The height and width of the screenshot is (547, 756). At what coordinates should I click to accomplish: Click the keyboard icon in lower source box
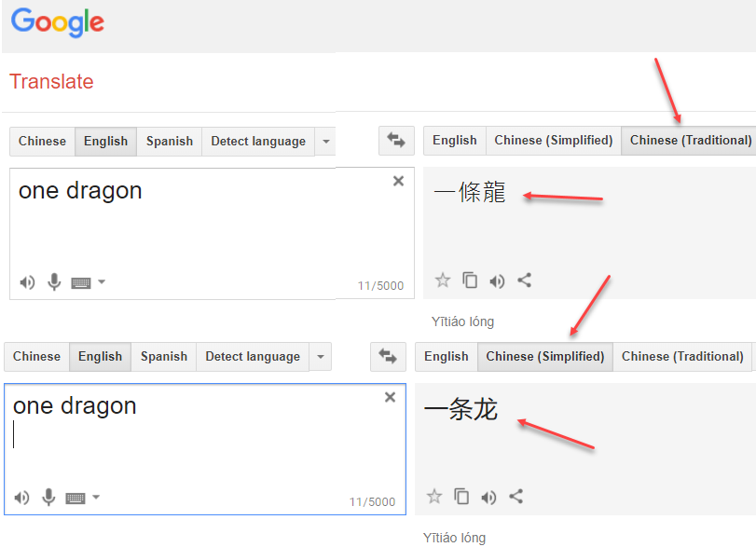76,499
